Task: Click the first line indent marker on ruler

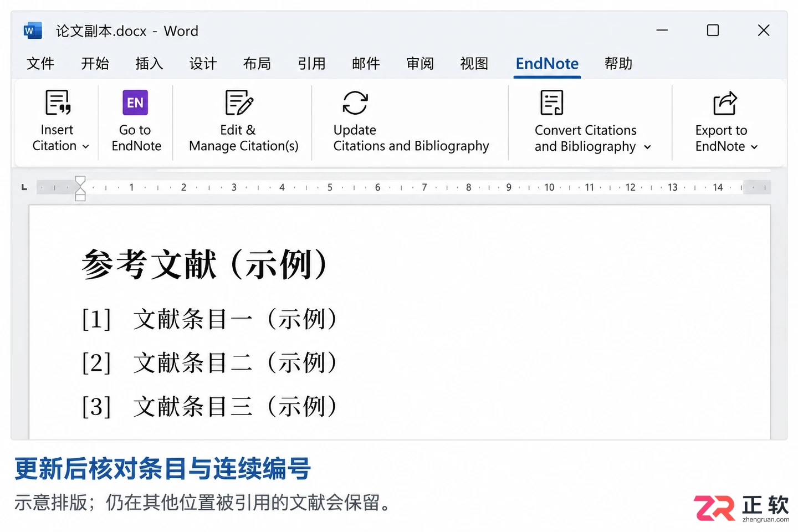Action: pos(80,181)
